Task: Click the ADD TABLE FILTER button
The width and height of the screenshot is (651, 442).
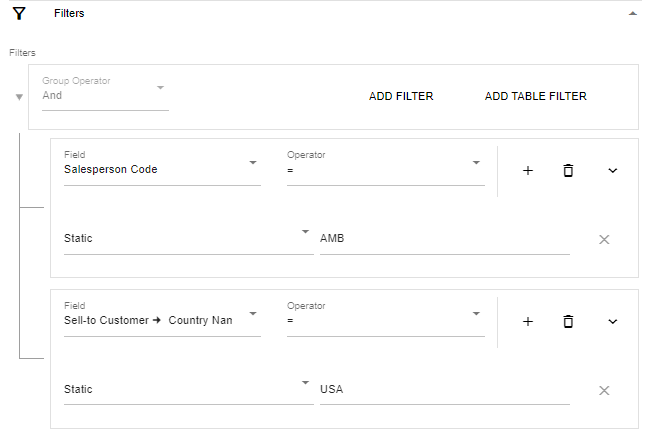Action: point(535,96)
